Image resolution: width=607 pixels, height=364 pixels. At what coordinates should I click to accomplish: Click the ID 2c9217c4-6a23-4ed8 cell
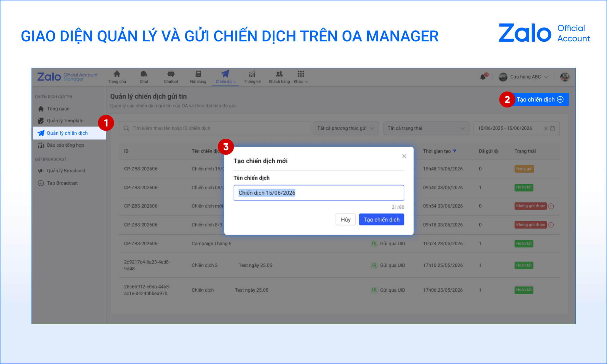pos(147,265)
